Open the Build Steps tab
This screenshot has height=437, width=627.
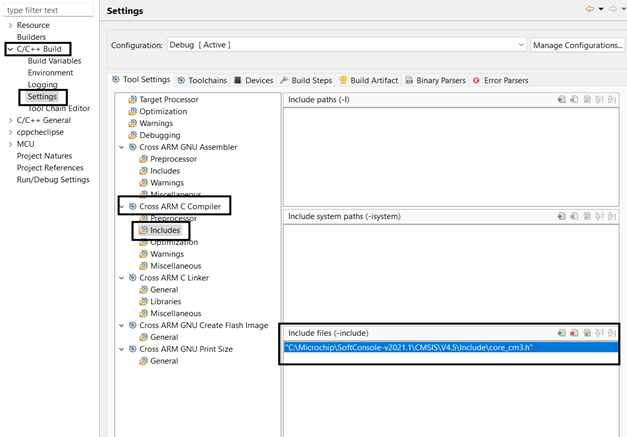[306, 80]
